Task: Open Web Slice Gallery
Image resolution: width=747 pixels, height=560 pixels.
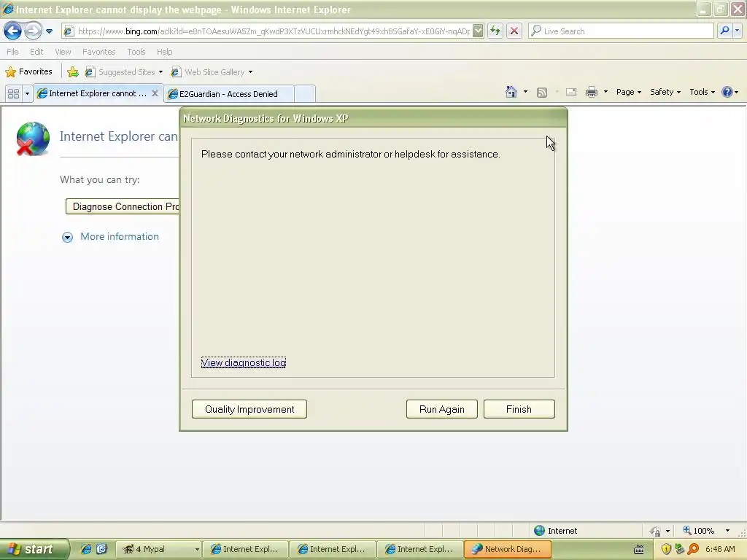Action: [x=208, y=72]
